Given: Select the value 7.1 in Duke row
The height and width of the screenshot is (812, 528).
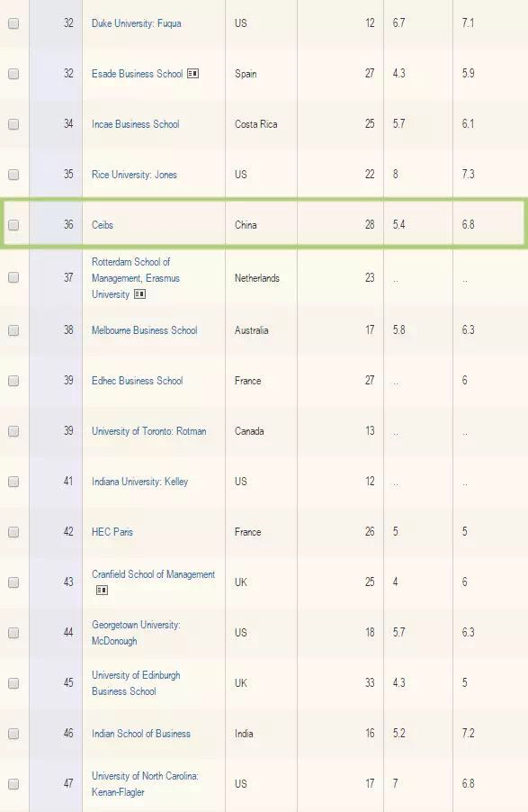Looking at the screenshot, I should [x=468, y=23].
